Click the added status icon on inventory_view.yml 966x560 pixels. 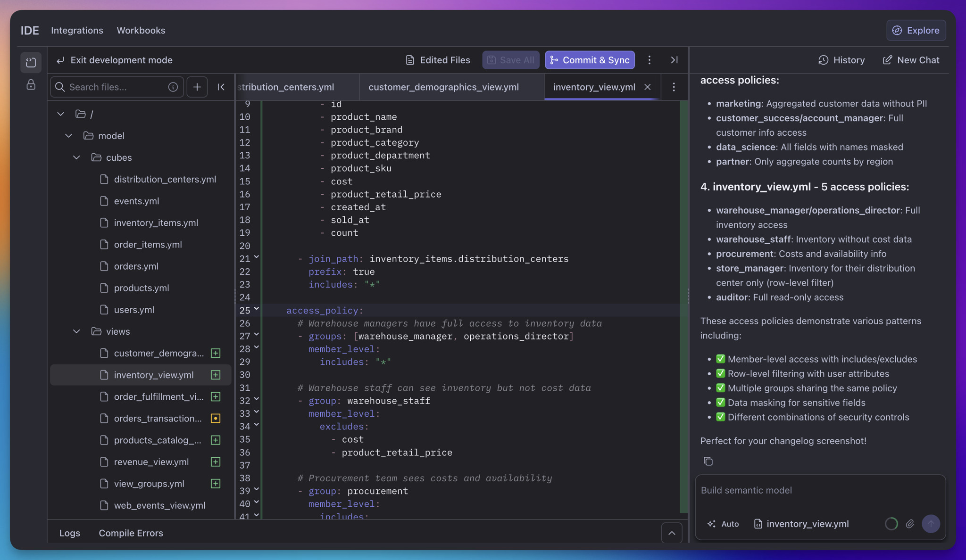click(216, 375)
